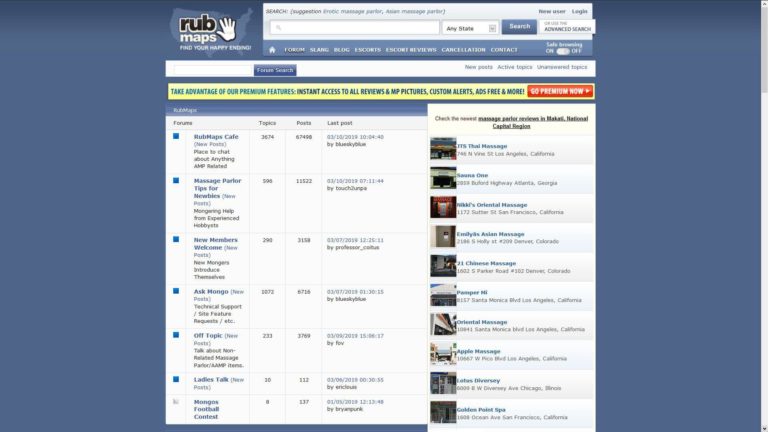Image resolution: width=768 pixels, height=432 pixels.
Task: Open the Unanswered topics link
Action: point(562,67)
